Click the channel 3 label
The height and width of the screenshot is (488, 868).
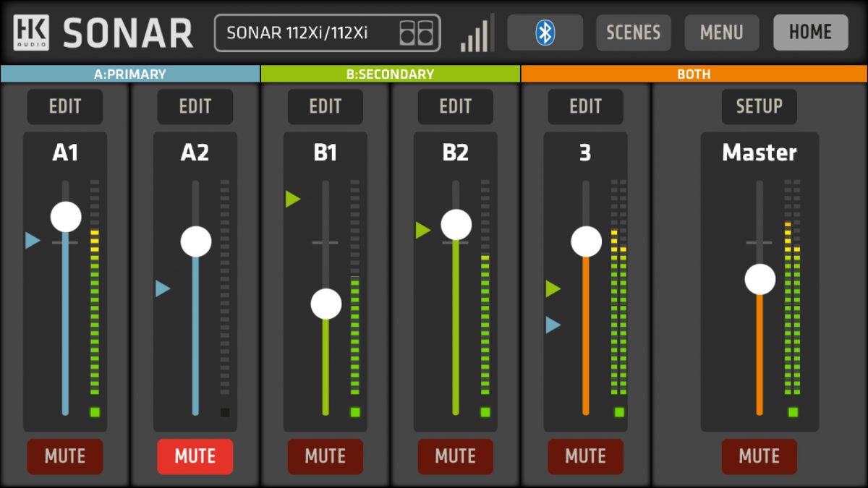click(x=586, y=153)
